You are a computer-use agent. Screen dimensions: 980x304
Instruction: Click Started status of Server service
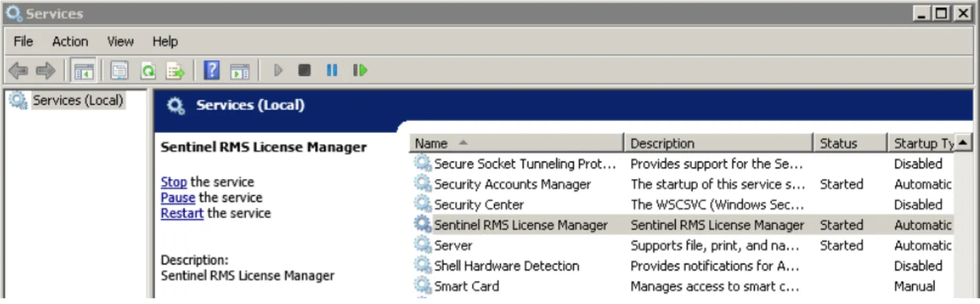[841, 245]
